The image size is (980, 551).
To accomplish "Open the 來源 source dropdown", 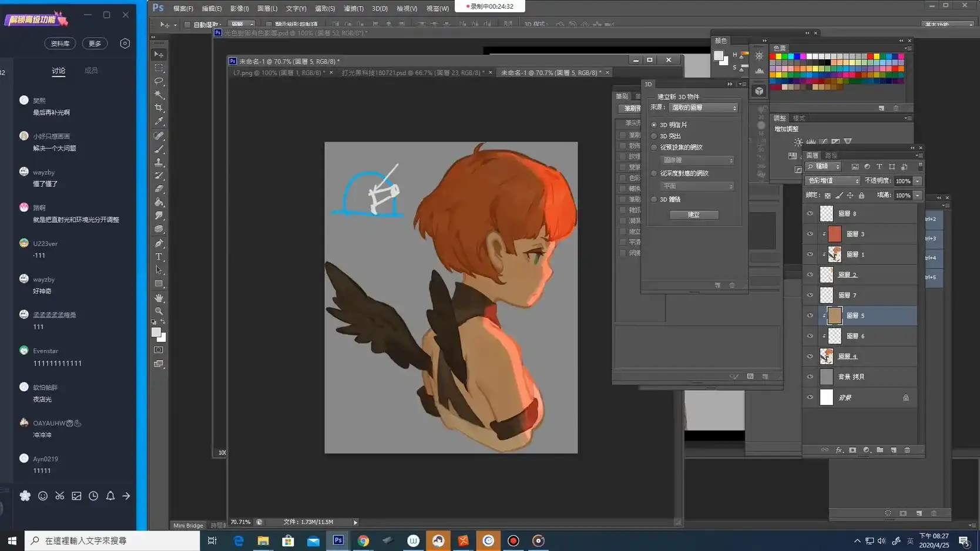I will point(703,108).
